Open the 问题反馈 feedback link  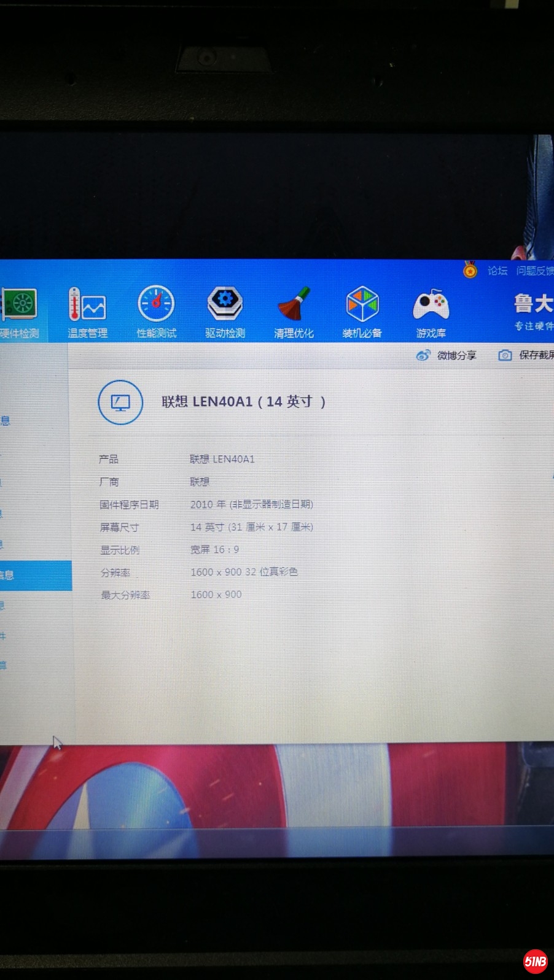tap(534, 271)
